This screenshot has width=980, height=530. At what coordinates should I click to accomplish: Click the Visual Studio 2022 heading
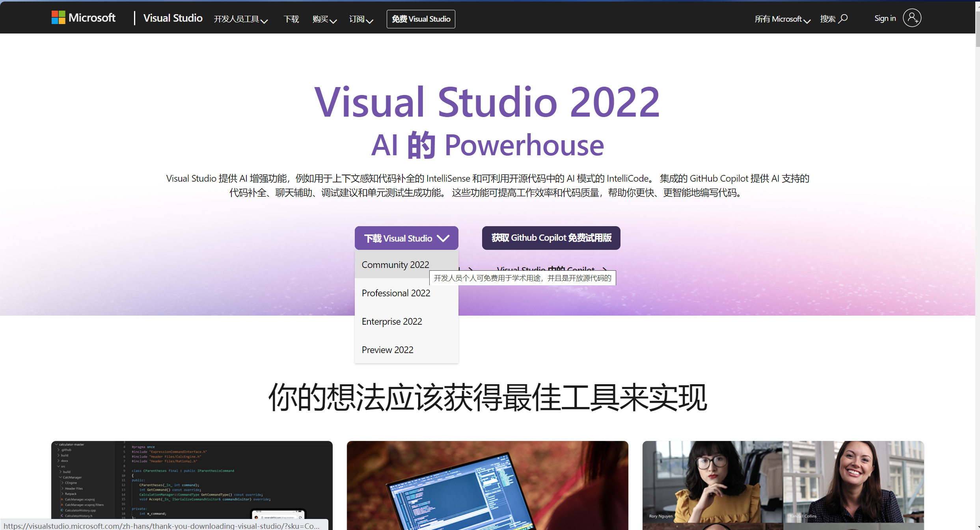(487, 102)
